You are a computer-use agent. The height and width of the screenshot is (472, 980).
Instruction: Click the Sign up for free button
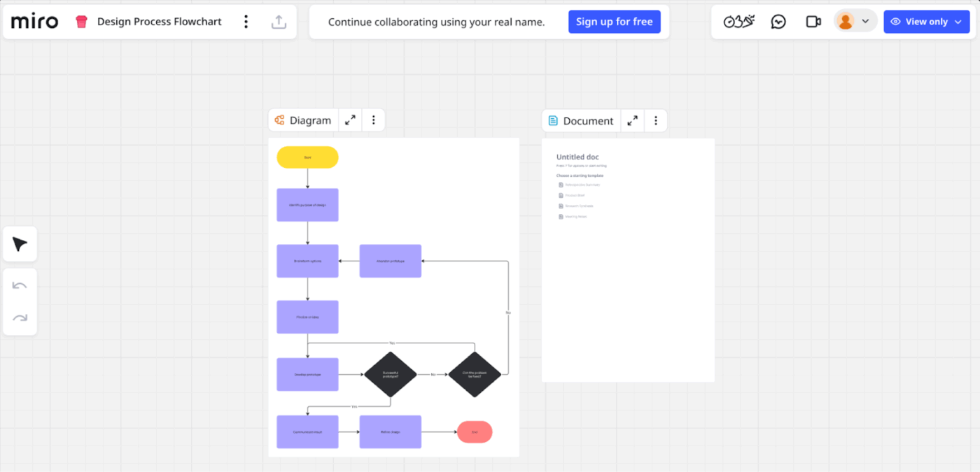tap(615, 21)
